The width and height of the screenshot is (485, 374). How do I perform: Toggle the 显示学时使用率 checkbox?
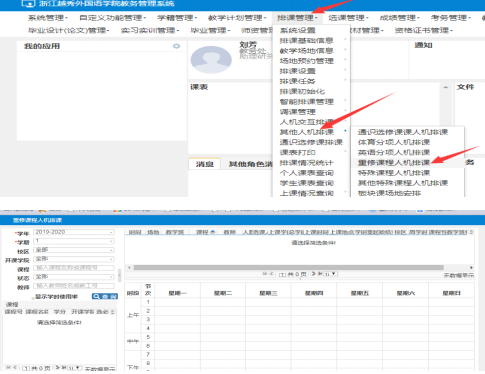pos(34,297)
